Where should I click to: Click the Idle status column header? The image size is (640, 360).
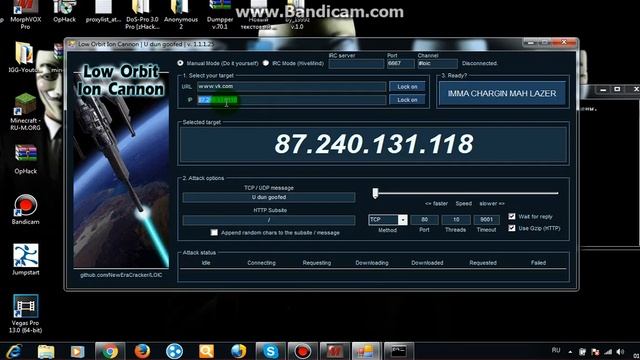click(x=206, y=263)
